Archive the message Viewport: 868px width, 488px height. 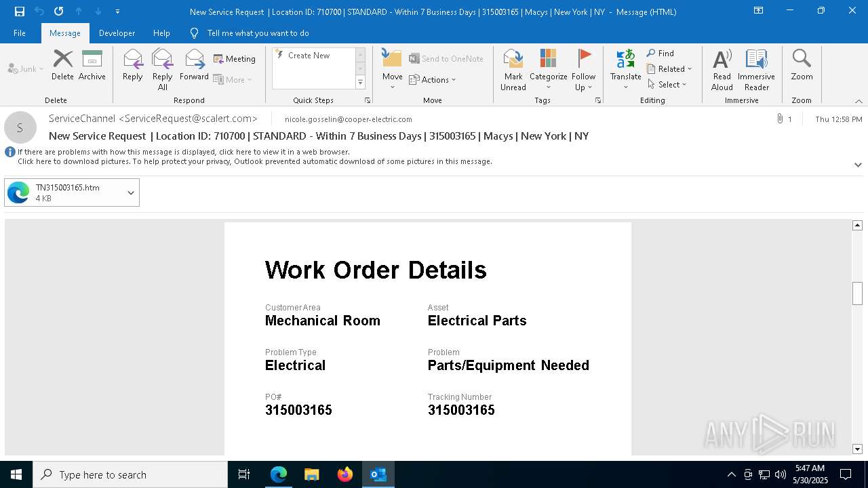click(x=92, y=65)
